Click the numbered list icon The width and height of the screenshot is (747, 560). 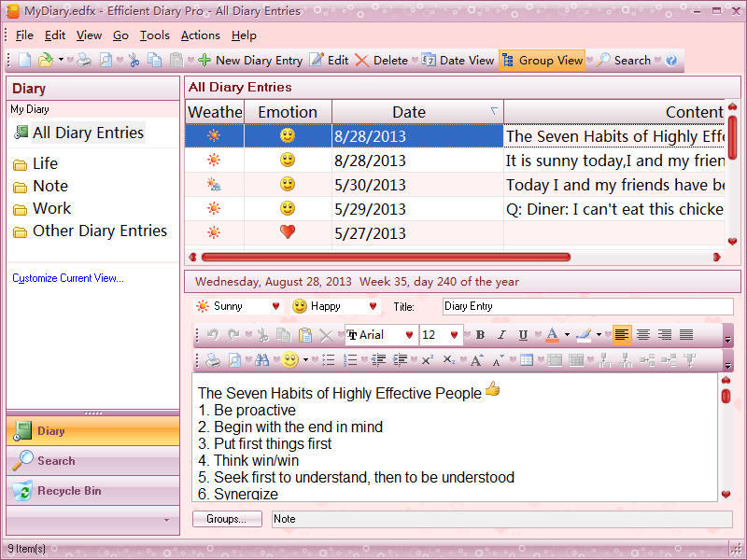coord(349,360)
